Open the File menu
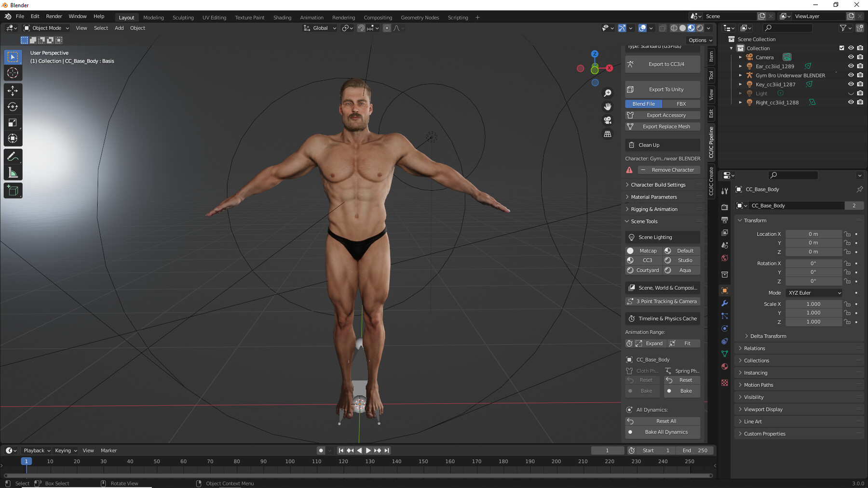Image resolution: width=868 pixels, height=488 pixels. pyautogui.click(x=20, y=16)
